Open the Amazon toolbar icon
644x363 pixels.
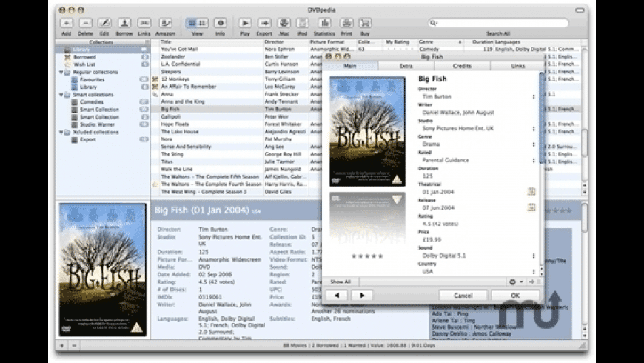click(x=165, y=23)
